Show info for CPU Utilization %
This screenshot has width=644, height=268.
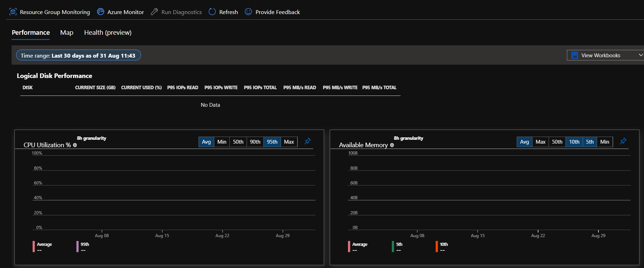[x=75, y=145]
